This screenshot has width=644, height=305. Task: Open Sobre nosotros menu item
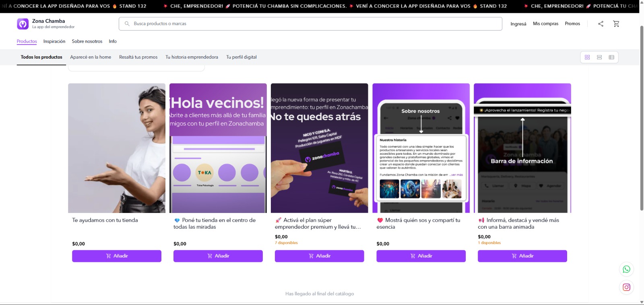[x=87, y=41]
